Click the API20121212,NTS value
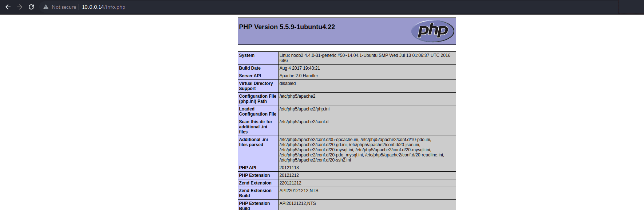644x210 pixels. [x=297, y=203]
